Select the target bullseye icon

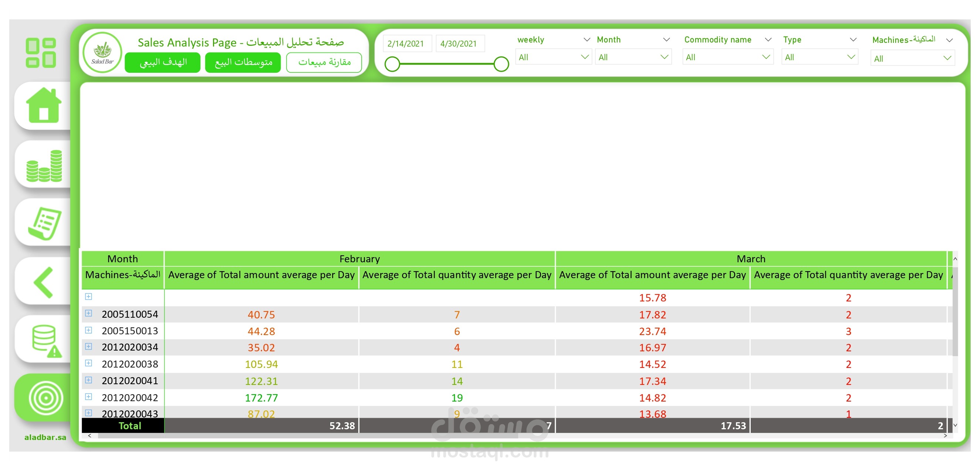[45, 397]
